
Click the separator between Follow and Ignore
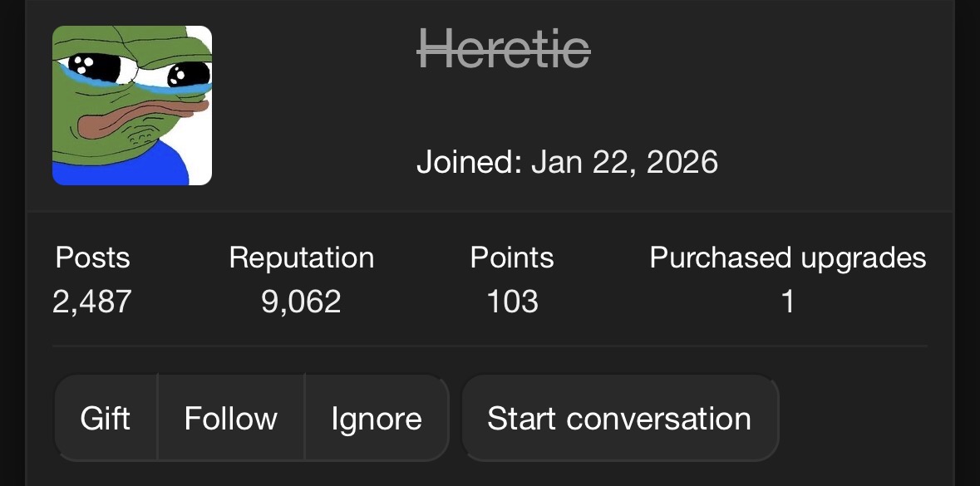click(x=305, y=418)
